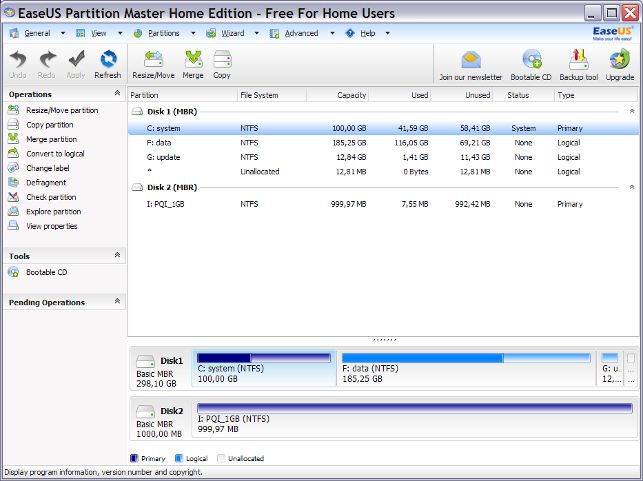Select the C: system partition row
This screenshot has width=643, height=481.
point(383,128)
